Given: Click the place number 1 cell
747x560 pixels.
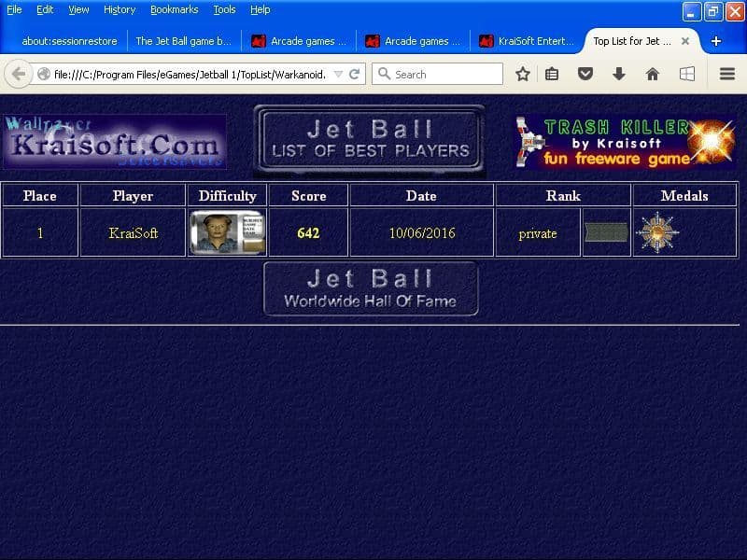Looking at the screenshot, I should 40,232.
